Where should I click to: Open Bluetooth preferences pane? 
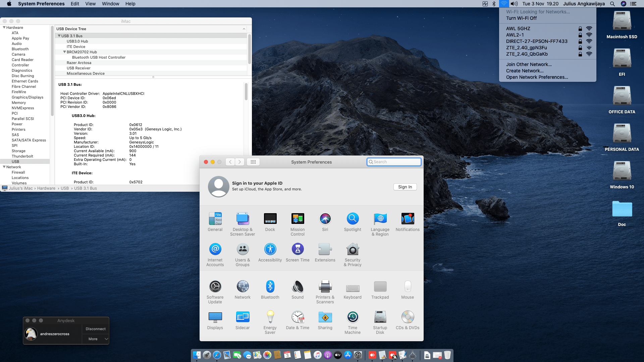270,290
